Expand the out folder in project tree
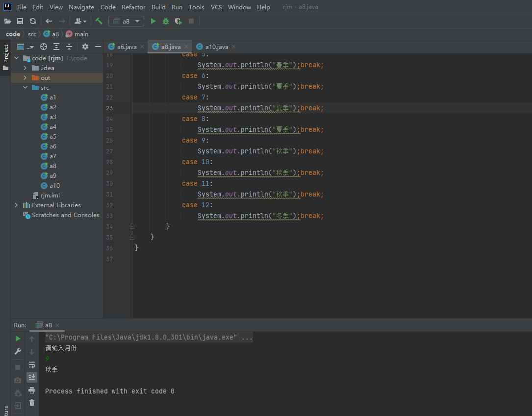 point(25,78)
